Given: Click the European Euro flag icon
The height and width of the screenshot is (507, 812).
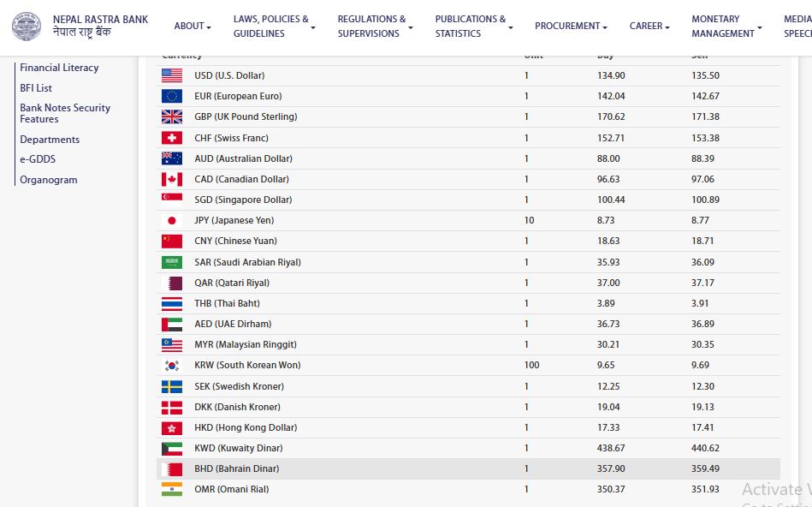Looking at the screenshot, I should tap(171, 96).
